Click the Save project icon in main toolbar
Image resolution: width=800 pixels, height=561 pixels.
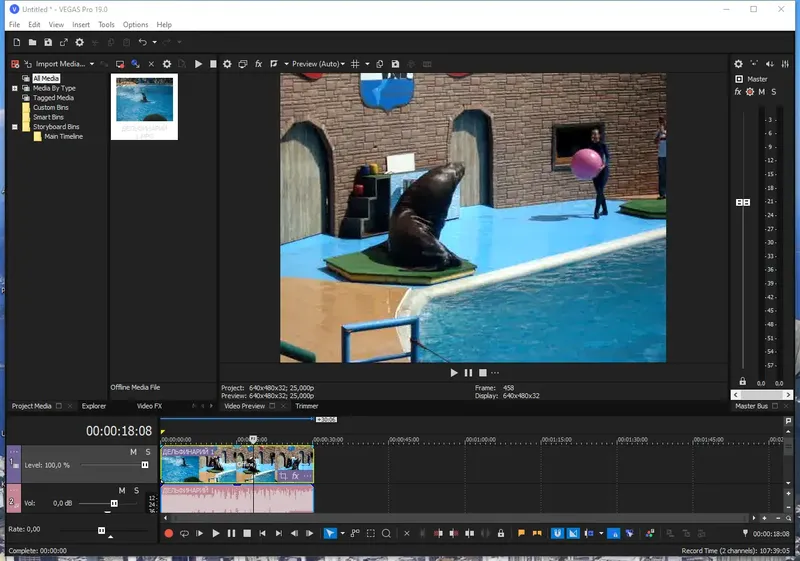[x=48, y=42]
